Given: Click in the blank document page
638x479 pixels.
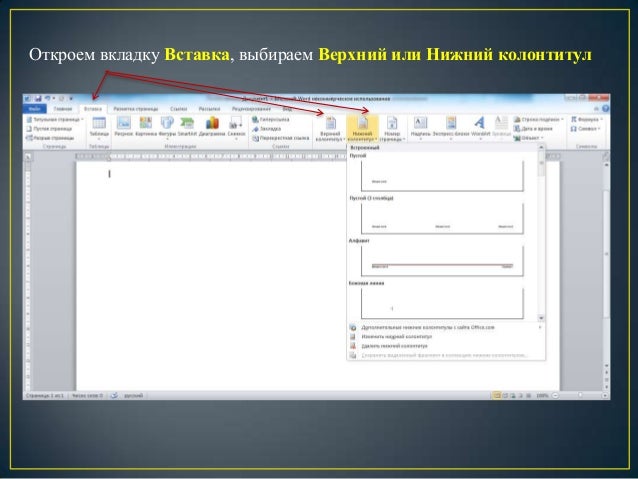Looking at the screenshot, I should coord(212,277).
